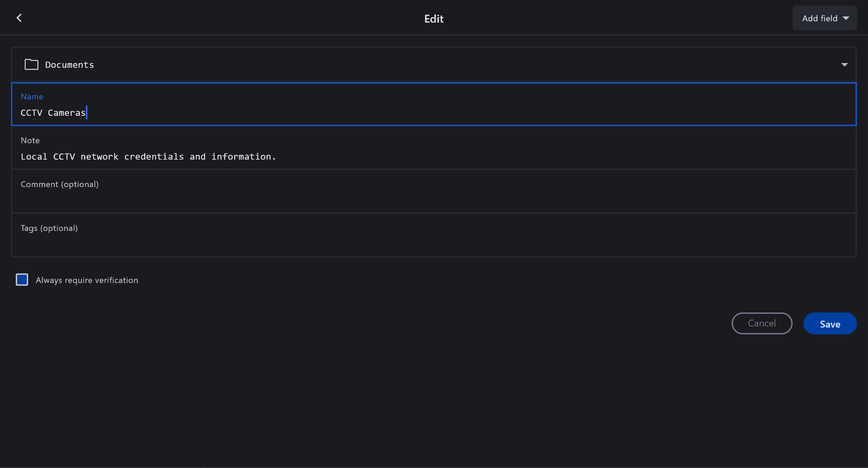Open the Documents folder selector
Screen dimensions: 868x468
[433, 64]
